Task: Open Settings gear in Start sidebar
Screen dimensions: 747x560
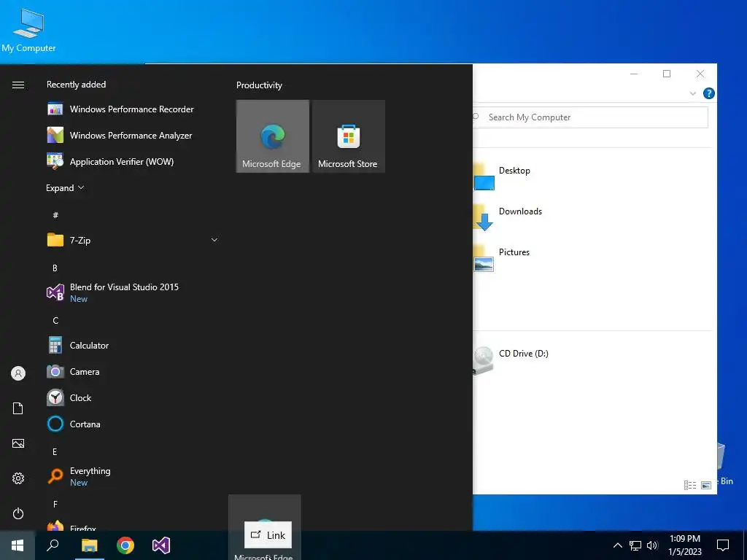Action: click(x=18, y=478)
